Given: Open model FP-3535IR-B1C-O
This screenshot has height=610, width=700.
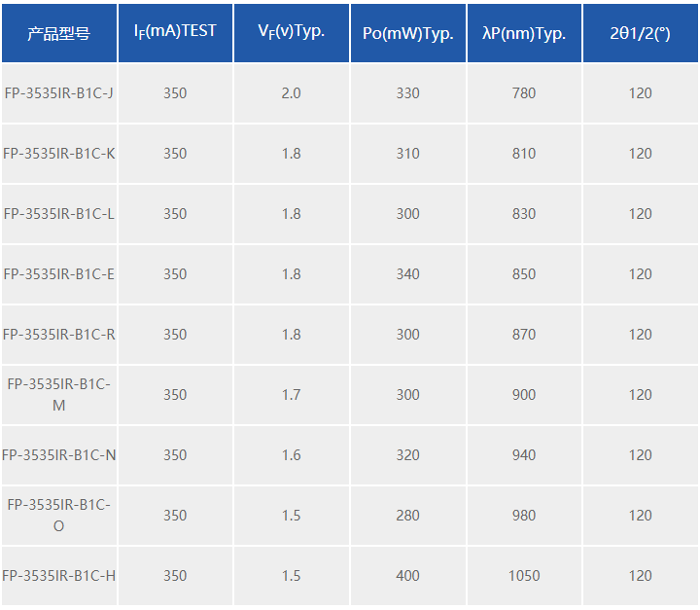Looking at the screenshot, I should (x=59, y=516).
